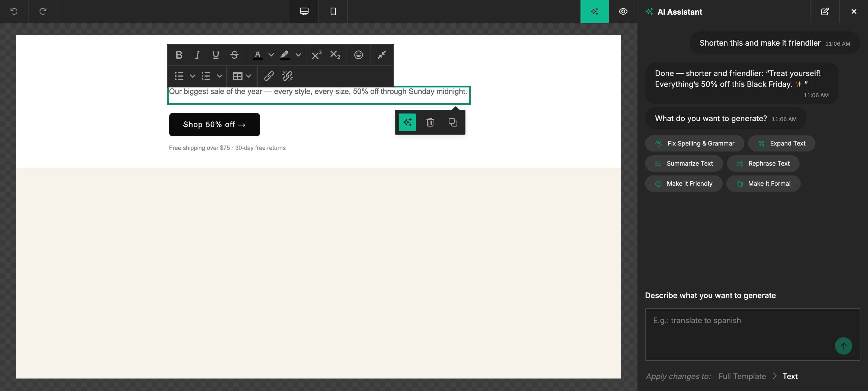This screenshot has width=868, height=391.
Task: Delete the selected text block
Action: (x=430, y=122)
